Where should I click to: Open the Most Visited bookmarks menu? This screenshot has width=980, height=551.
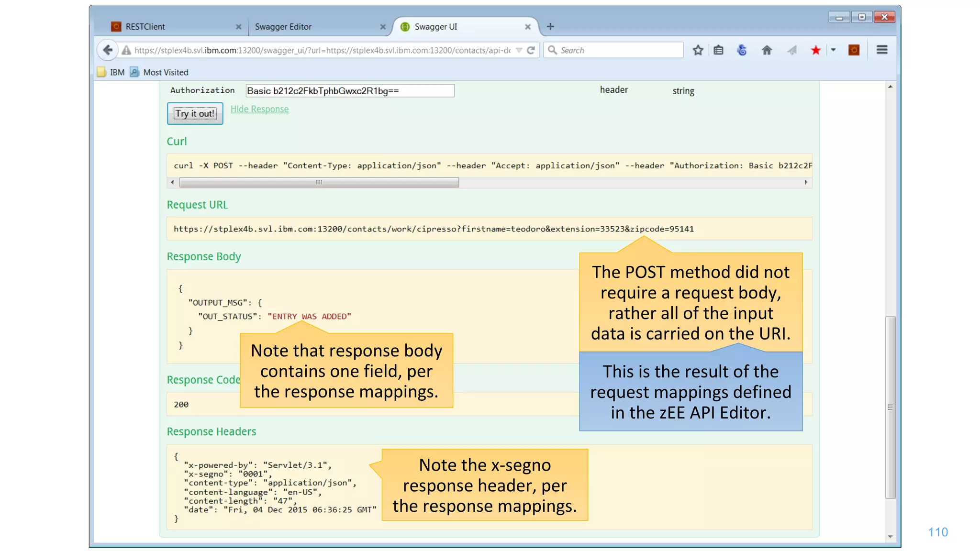160,72
